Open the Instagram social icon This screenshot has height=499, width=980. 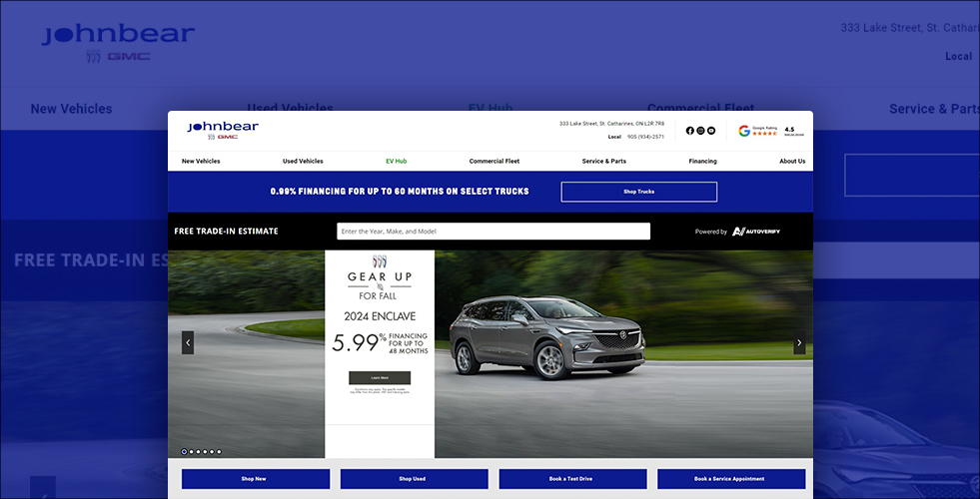pyautogui.click(x=700, y=131)
